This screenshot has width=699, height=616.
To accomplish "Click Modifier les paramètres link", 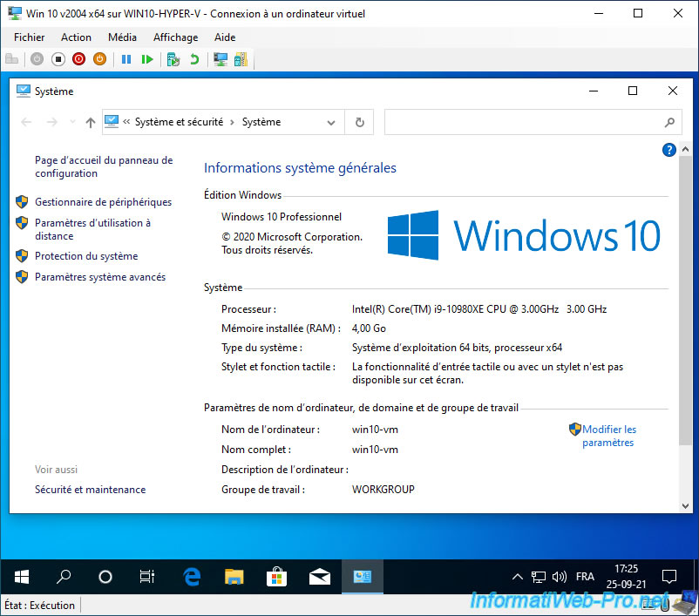I will [x=608, y=436].
